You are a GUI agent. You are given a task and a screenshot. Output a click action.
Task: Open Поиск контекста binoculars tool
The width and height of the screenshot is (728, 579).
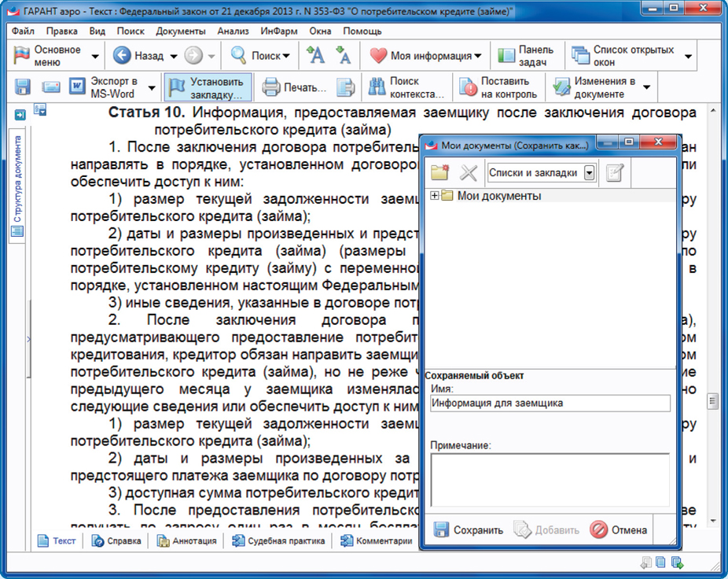click(408, 87)
